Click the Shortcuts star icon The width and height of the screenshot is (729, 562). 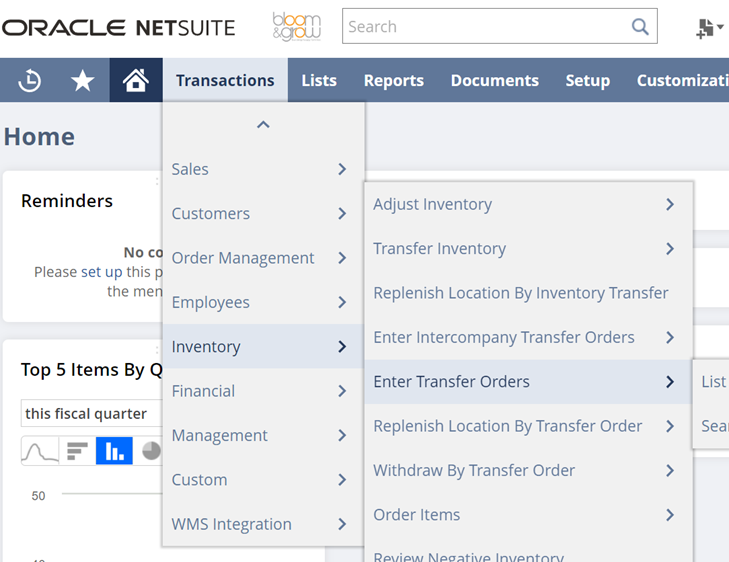pyautogui.click(x=83, y=81)
